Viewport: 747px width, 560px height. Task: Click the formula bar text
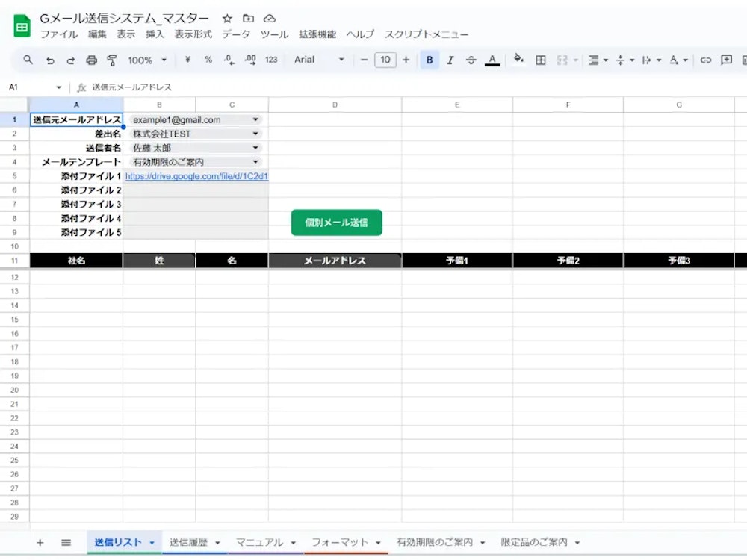[x=132, y=87]
